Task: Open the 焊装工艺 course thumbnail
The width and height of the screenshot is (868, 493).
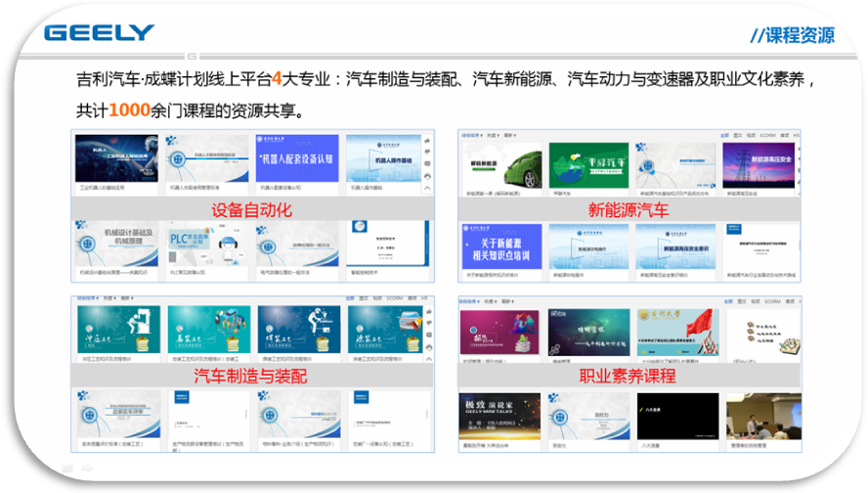Action: point(299,330)
